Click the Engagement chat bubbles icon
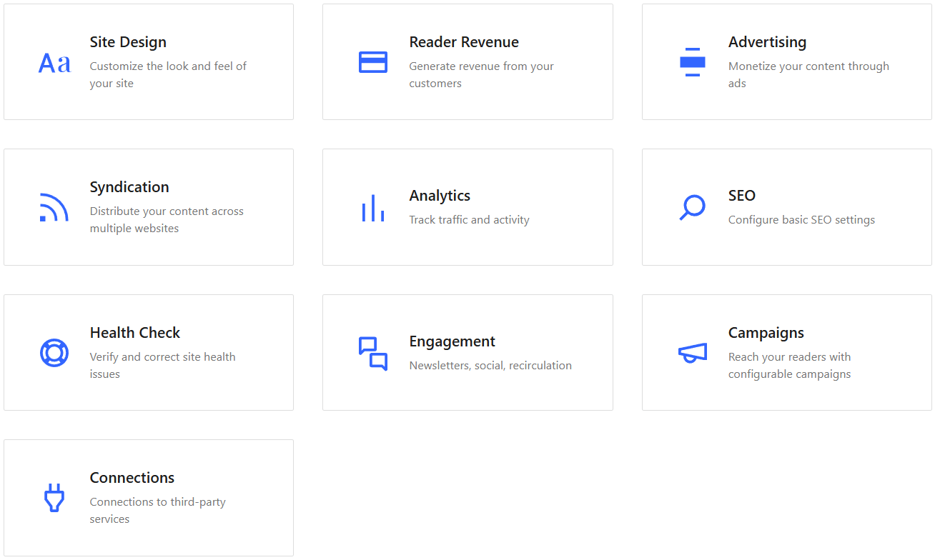The width and height of the screenshot is (935, 560). point(373,354)
